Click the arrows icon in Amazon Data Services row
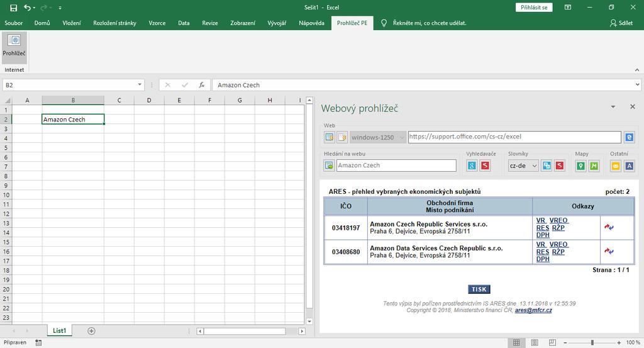This screenshot has width=644, height=348. pyautogui.click(x=609, y=251)
